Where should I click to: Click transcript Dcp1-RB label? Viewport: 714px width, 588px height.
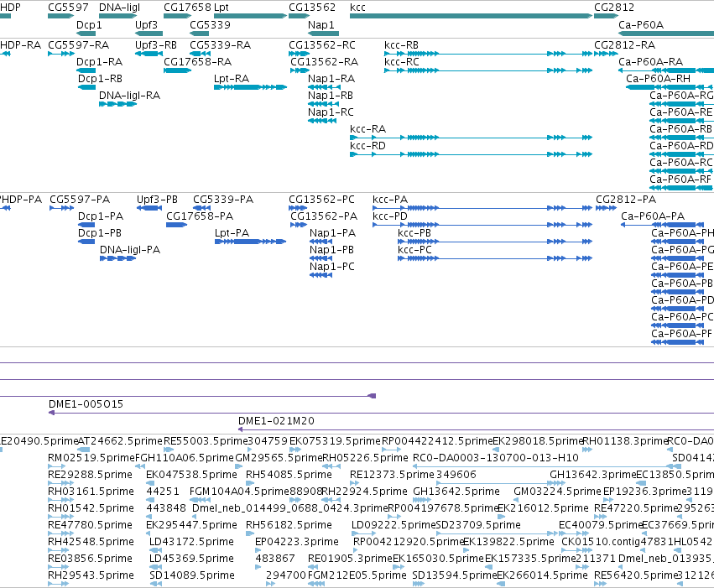click(100, 79)
